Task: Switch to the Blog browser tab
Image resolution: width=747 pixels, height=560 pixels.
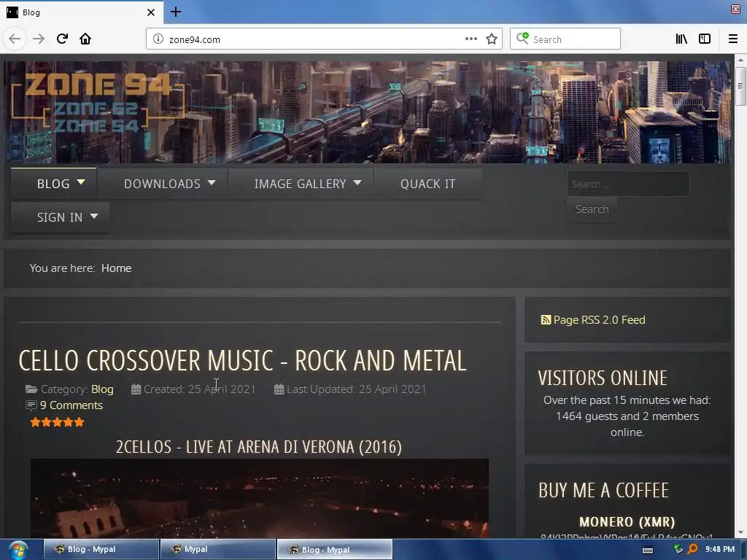Action: pos(81,12)
